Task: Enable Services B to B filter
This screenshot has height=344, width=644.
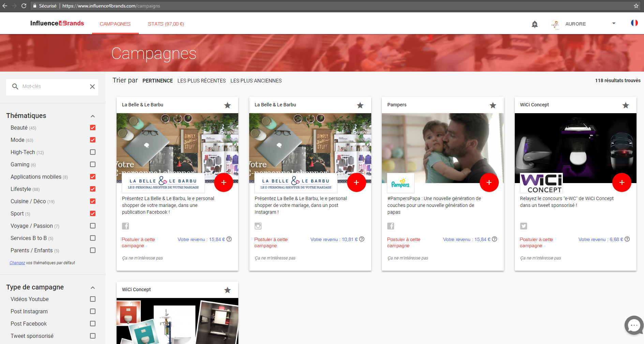Action: coord(93,238)
